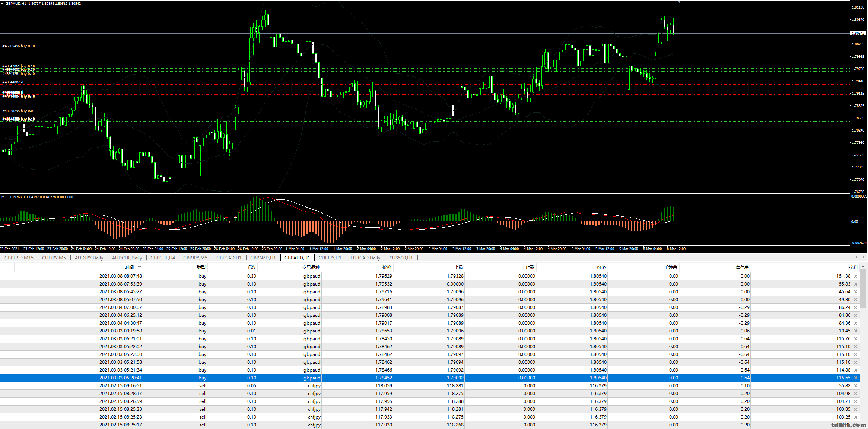Image resolution: width=868 pixels, height=429 pixels.
Task: Close the order with profit 115.76
Action: tap(856, 339)
